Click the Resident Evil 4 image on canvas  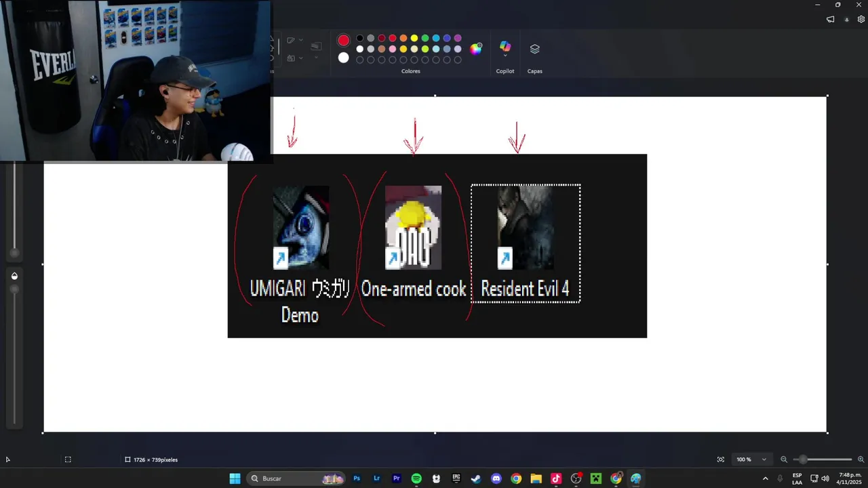click(x=526, y=228)
